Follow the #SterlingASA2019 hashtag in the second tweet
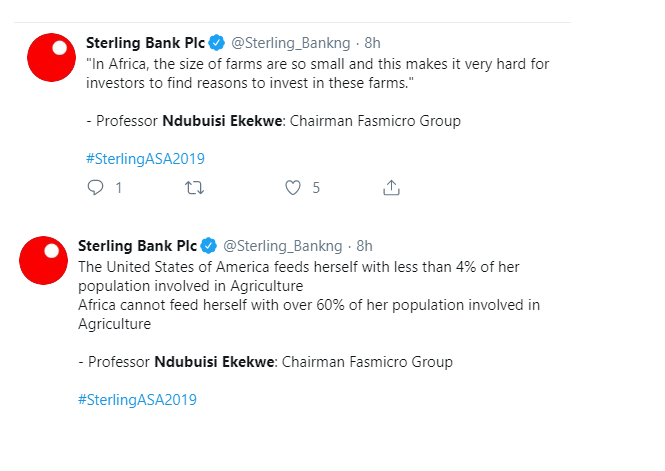The width and height of the screenshot is (665, 471). pos(137,400)
